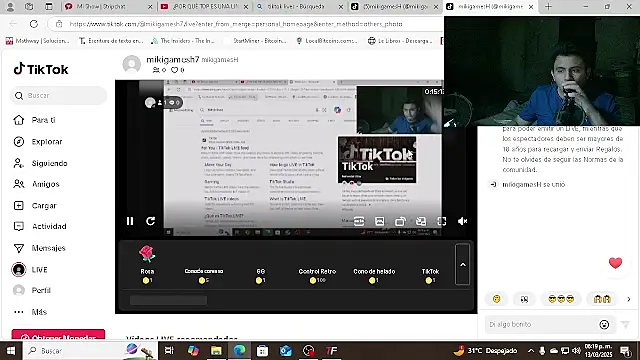Open the emoji picker in chat
The height and width of the screenshot is (360, 640).
point(604,324)
